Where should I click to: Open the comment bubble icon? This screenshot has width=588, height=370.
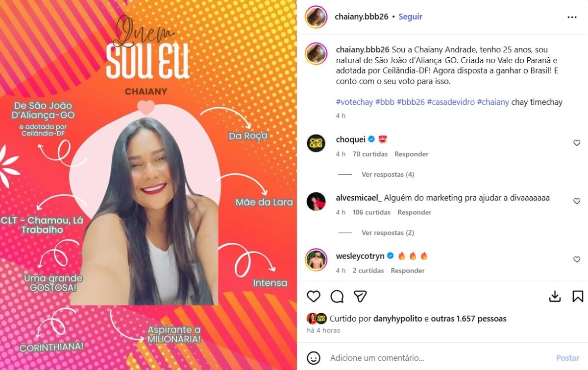(337, 296)
